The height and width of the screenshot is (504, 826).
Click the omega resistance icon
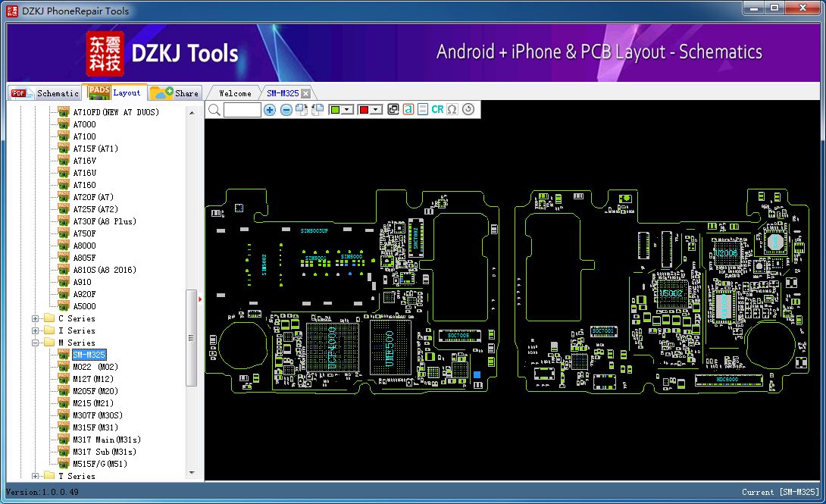pos(452,110)
